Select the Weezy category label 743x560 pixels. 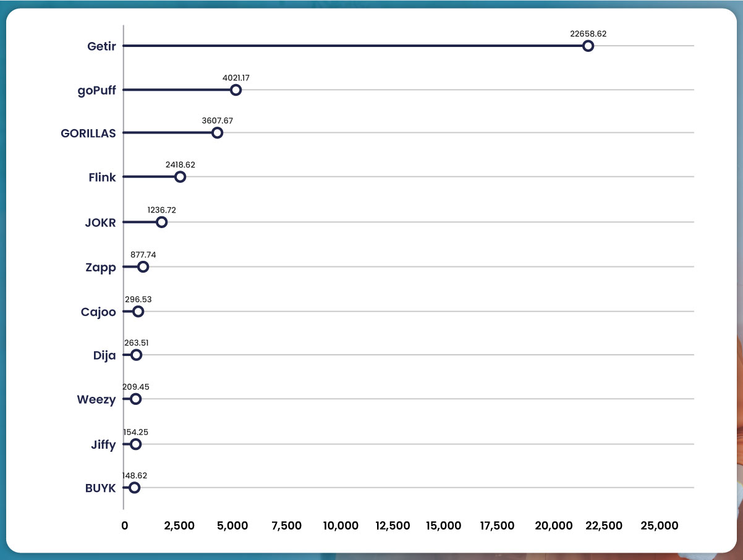click(x=96, y=400)
